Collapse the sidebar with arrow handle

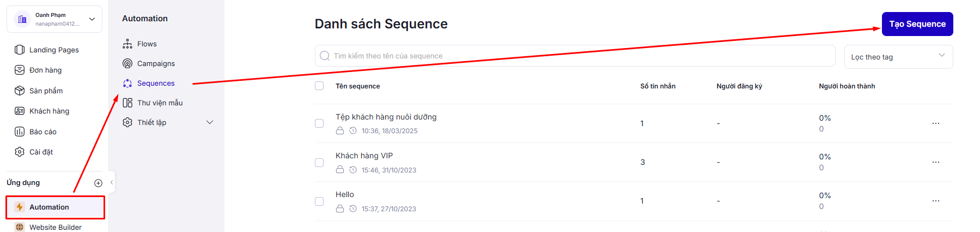point(112,182)
